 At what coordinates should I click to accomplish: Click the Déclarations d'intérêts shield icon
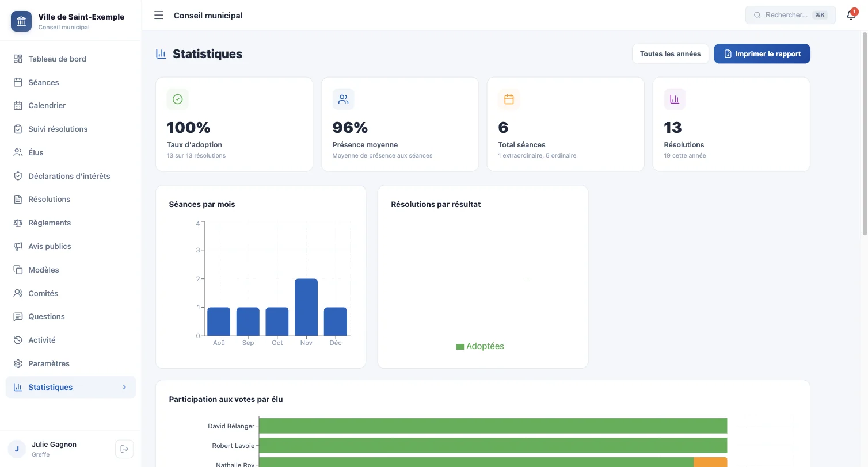18,176
